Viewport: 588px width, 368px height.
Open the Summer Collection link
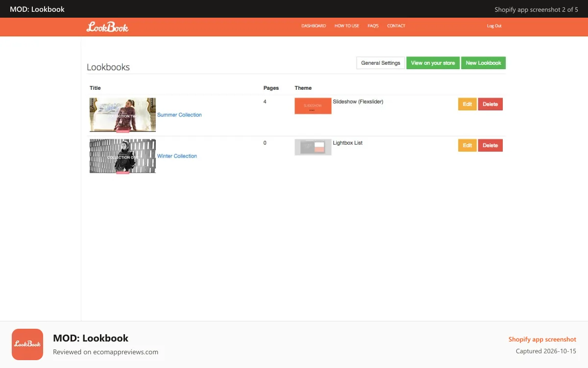pyautogui.click(x=179, y=115)
